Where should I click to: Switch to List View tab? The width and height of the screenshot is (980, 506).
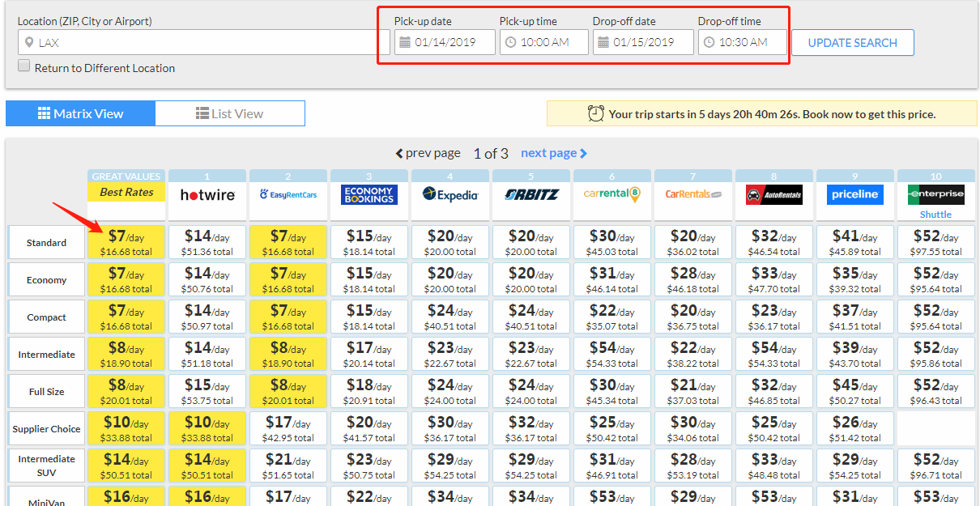tap(230, 113)
